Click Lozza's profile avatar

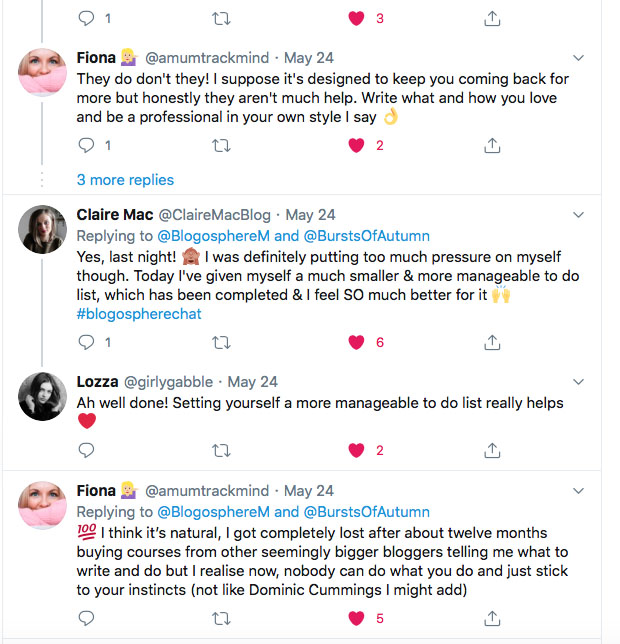(43, 399)
